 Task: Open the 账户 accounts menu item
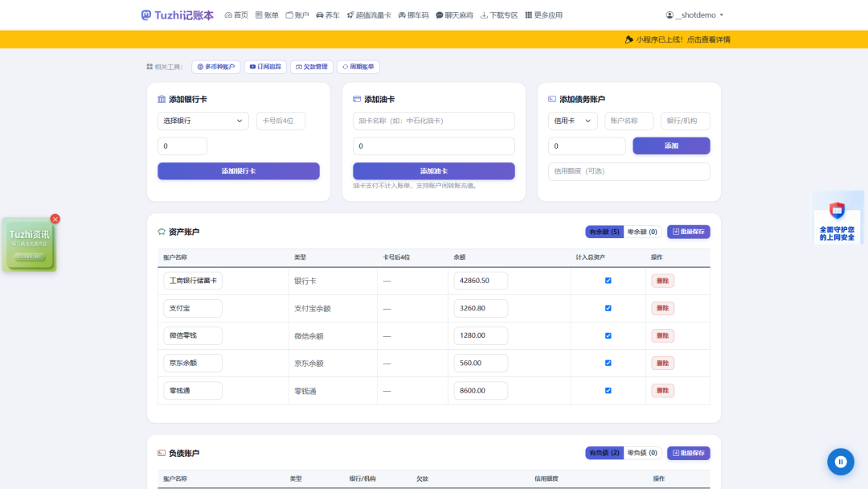coord(297,15)
